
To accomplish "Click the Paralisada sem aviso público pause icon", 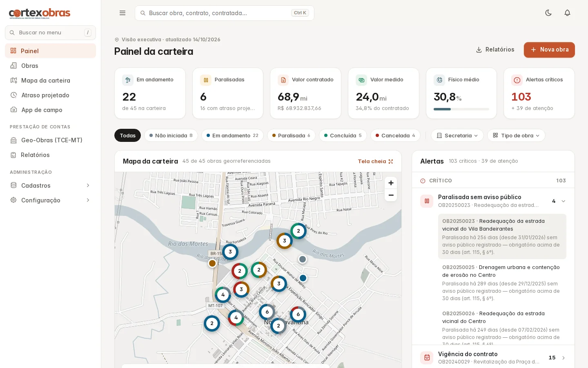I will click(x=427, y=201).
